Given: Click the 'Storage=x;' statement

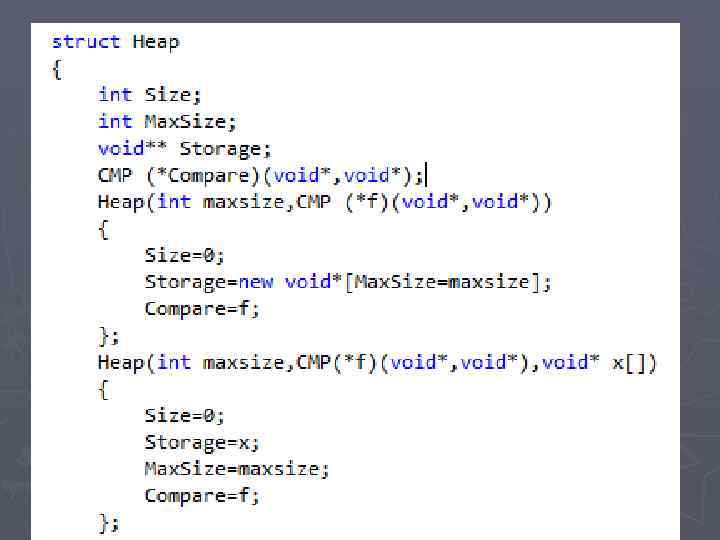Looking at the screenshot, I should (x=202, y=443).
